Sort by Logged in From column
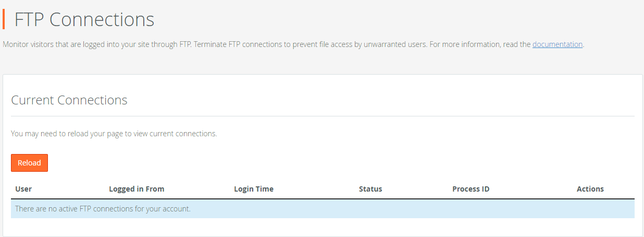This screenshot has height=237, width=644. click(x=137, y=189)
